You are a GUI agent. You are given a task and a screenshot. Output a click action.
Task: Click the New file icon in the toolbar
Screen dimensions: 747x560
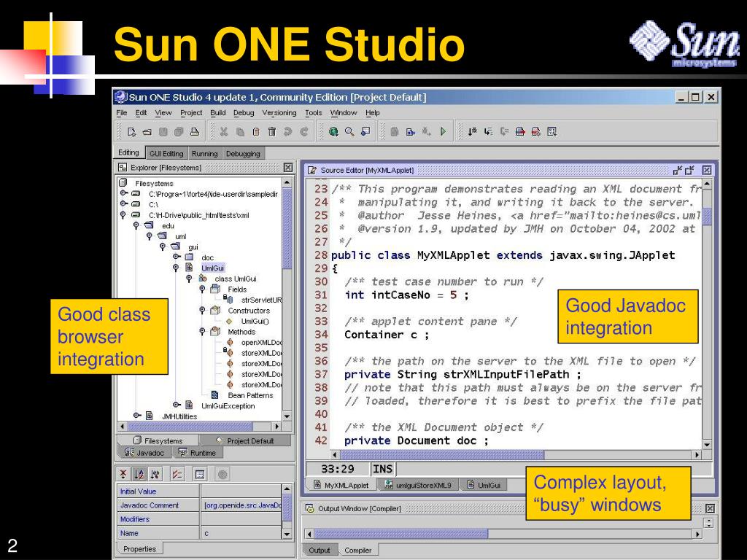[x=131, y=132]
